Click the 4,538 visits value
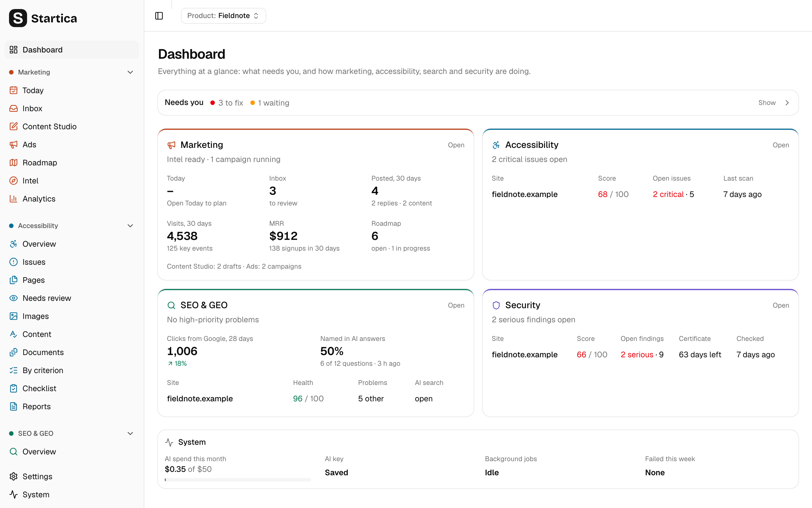This screenshot has width=812, height=508. click(x=182, y=236)
